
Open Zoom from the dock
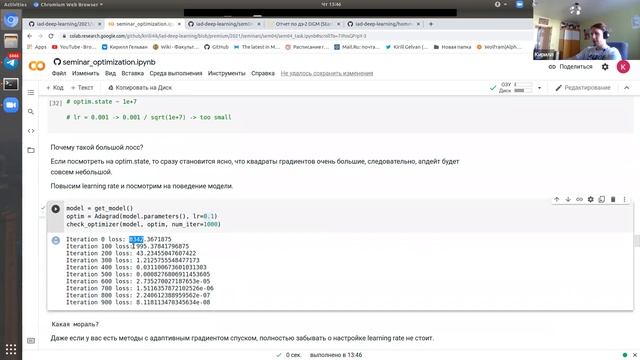[x=11, y=105]
